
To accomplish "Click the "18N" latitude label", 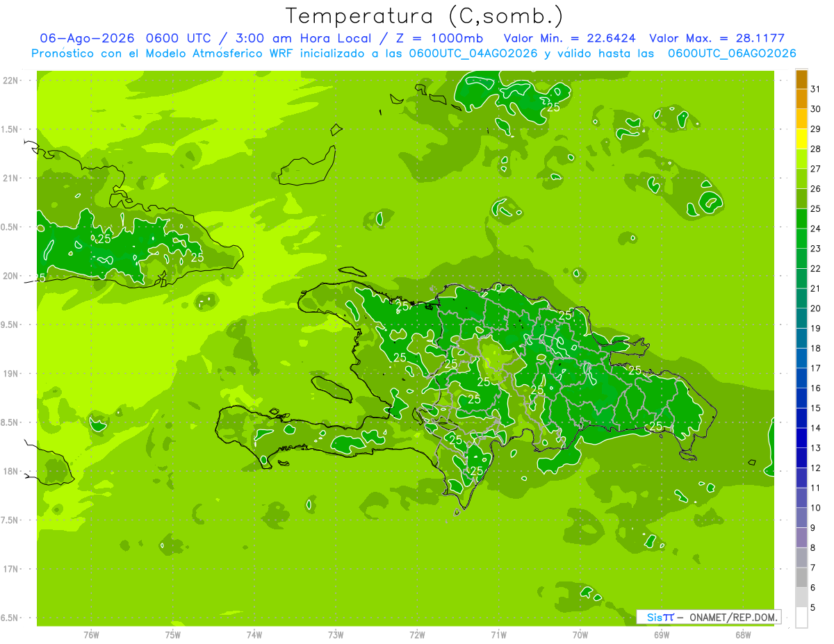I will pos(11,471).
